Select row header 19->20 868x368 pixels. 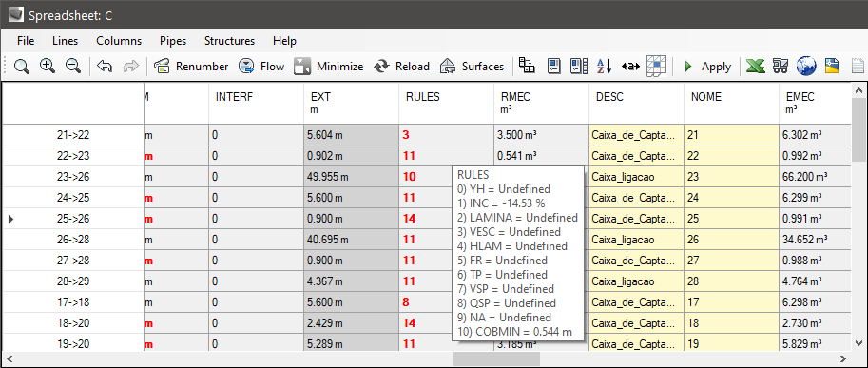[x=73, y=344]
